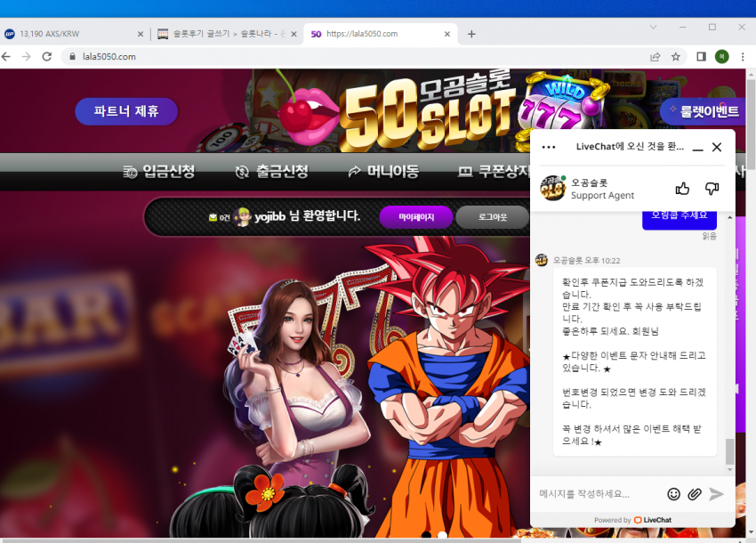This screenshot has height=543, width=756.
Task: Click the 오공슬롯 agent avatar in chat header
Action: pos(553,188)
